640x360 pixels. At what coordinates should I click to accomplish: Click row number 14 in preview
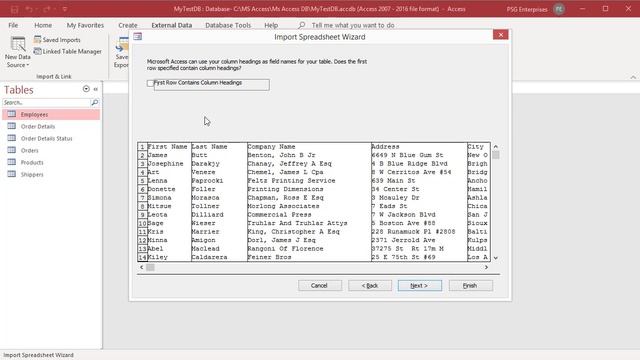coord(142,257)
